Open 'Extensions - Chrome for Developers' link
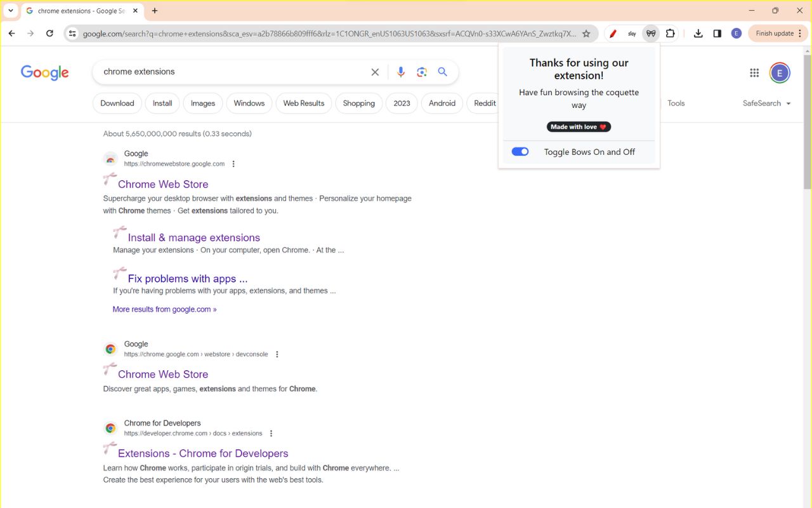812x508 pixels. point(203,453)
